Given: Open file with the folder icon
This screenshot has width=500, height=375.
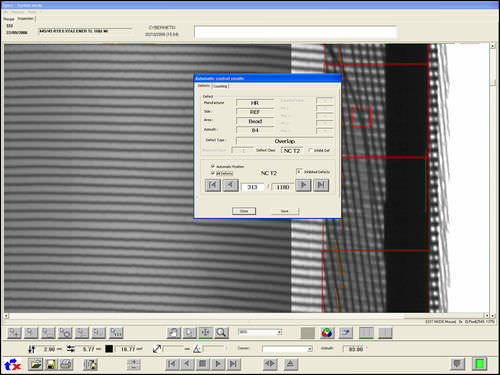Looking at the screenshot, I should click(35, 364).
